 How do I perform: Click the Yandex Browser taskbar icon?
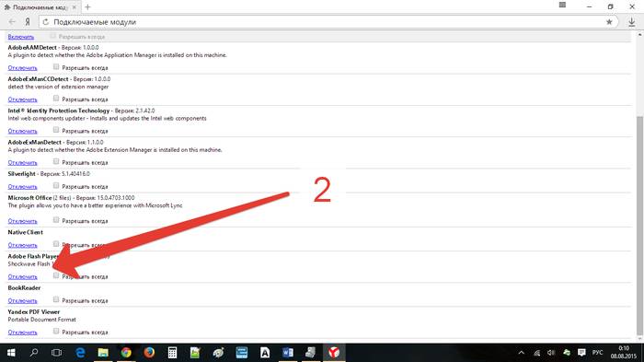tap(334, 353)
